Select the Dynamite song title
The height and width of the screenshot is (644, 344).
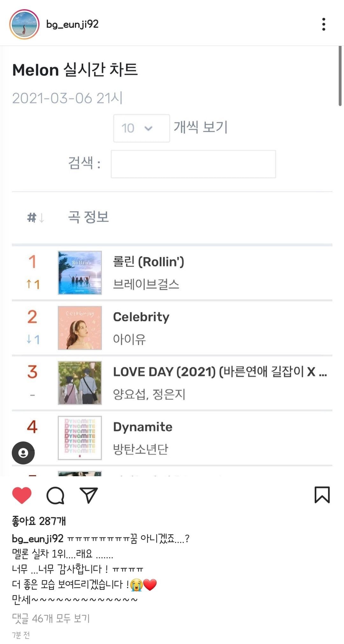(x=143, y=427)
